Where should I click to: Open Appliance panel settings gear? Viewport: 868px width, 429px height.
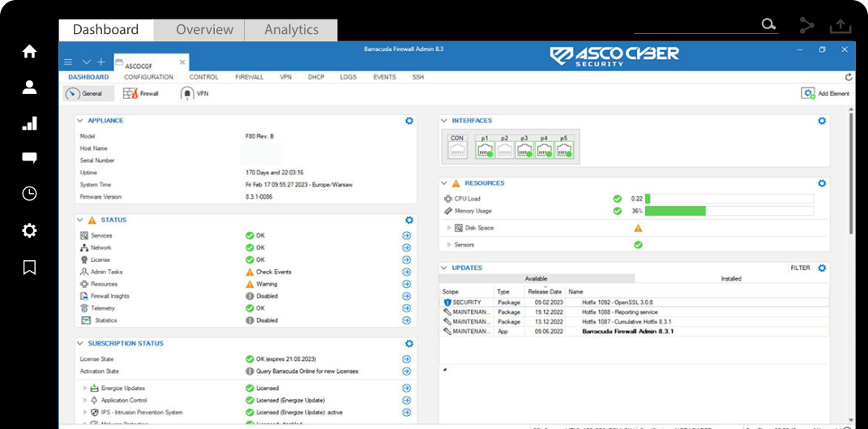409,120
